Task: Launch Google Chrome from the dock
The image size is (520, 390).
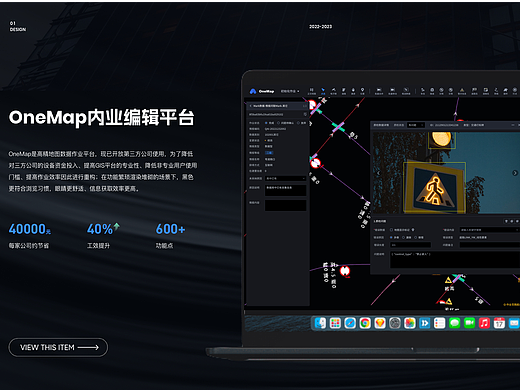Action: tap(365, 323)
